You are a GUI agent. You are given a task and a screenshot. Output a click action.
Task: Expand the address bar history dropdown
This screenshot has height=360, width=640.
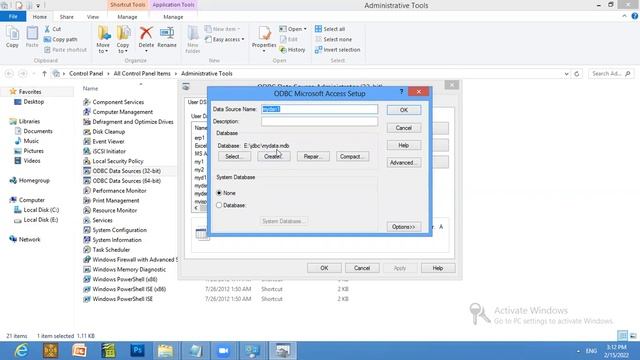(567, 74)
